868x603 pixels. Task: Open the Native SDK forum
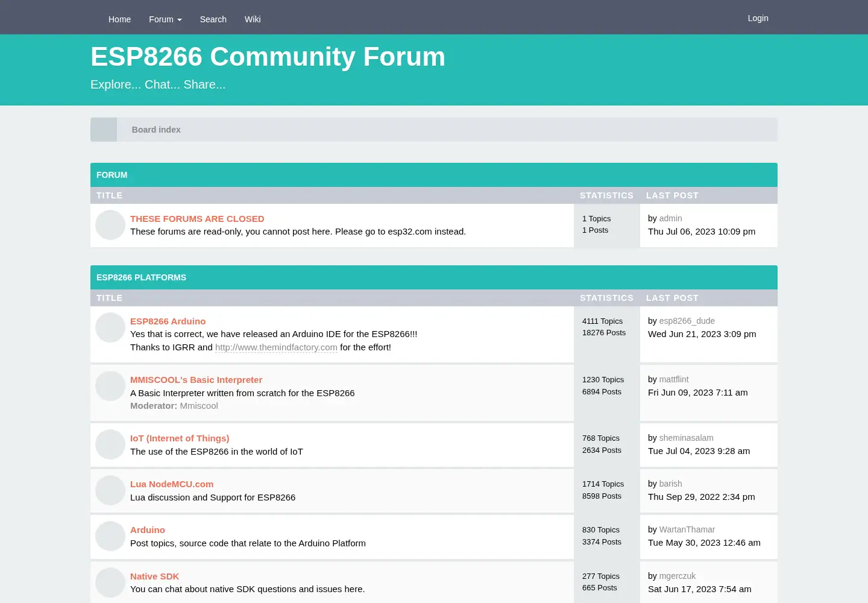154,576
